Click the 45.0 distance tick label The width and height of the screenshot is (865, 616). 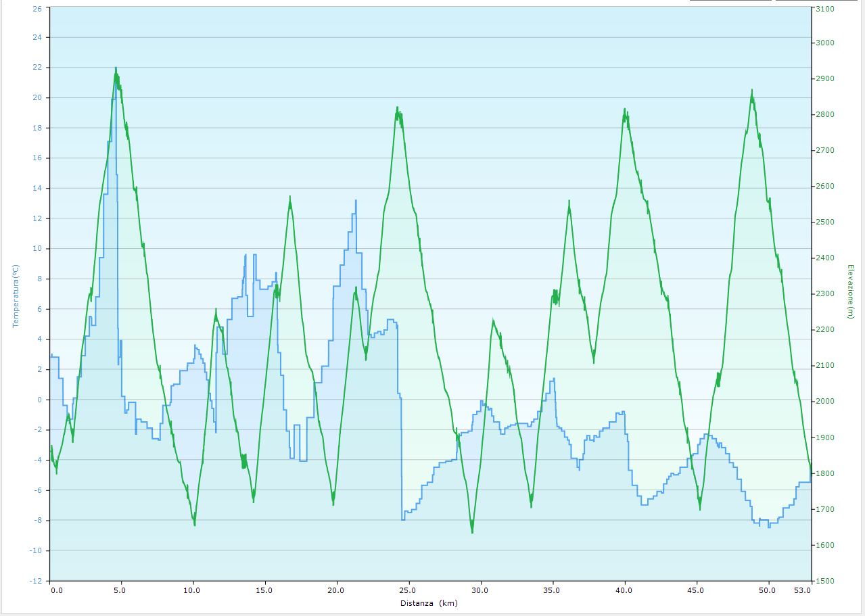[x=696, y=590]
